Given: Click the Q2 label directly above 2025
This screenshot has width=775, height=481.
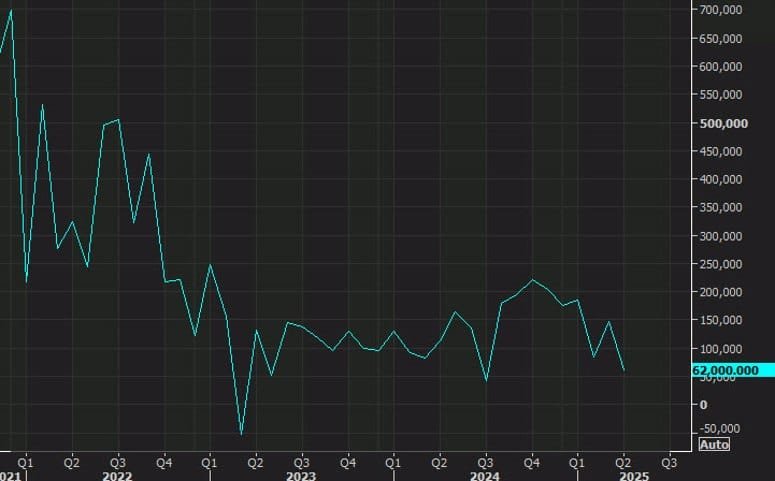Looking at the screenshot, I should pyautogui.click(x=624, y=463).
